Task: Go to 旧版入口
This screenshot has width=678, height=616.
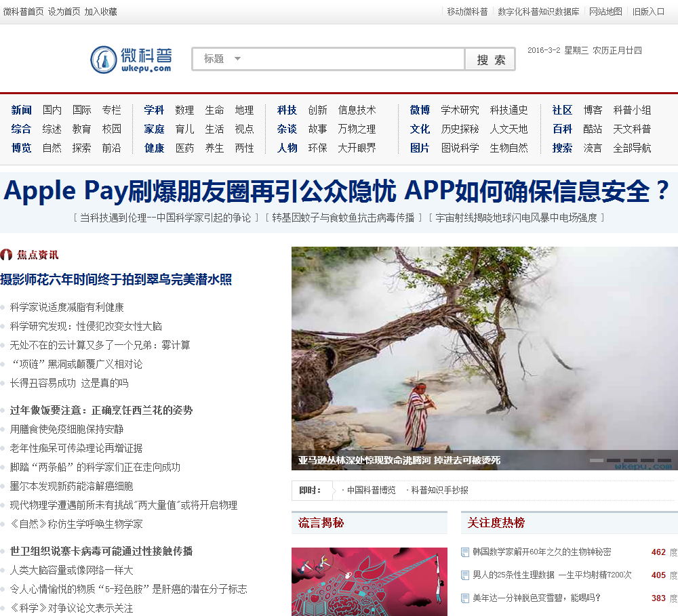Action: tap(648, 12)
